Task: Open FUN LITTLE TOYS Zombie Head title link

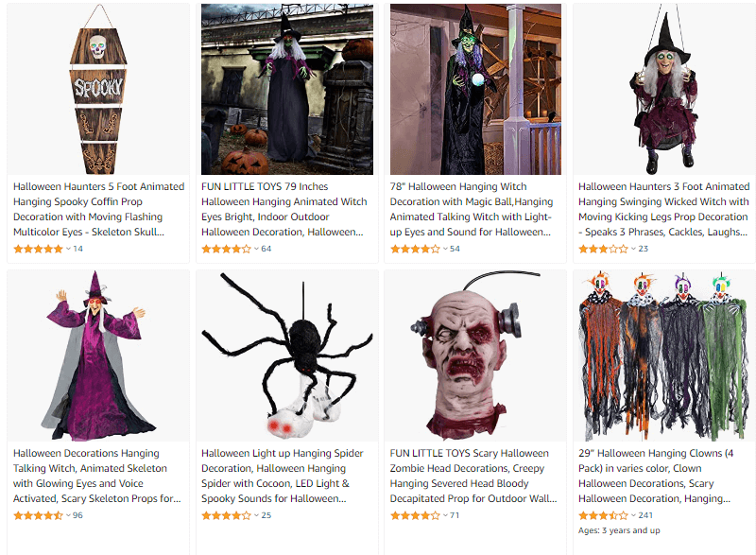Action: pos(473,476)
